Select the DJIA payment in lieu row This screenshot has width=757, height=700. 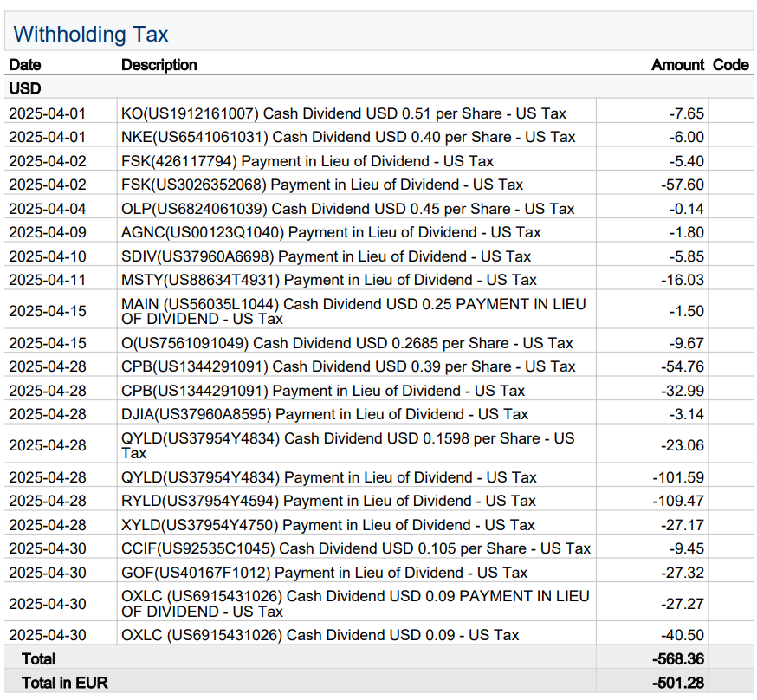click(325, 414)
